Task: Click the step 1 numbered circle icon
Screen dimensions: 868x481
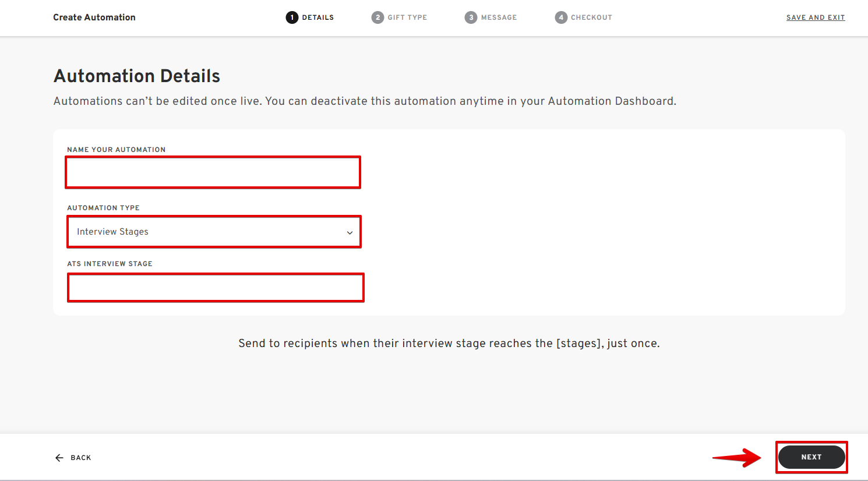Action: tap(292, 17)
